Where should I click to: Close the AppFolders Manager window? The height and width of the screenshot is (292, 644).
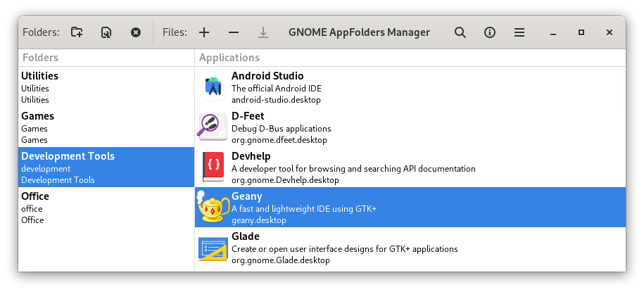point(610,32)
